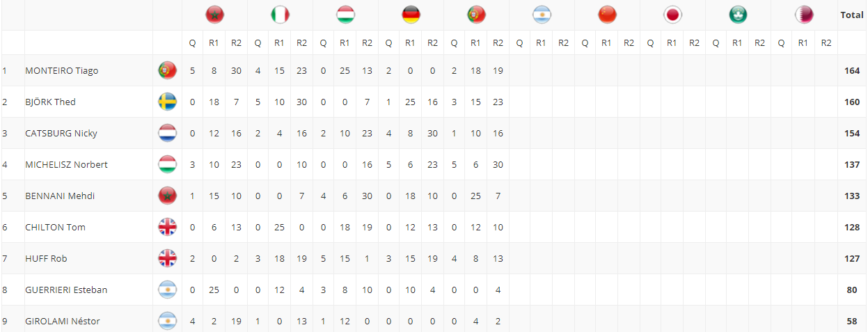Screen dimensions: 868x332
Task: Open driver MONTEIRO Tiago's name
Action: [x=61, y=70]
